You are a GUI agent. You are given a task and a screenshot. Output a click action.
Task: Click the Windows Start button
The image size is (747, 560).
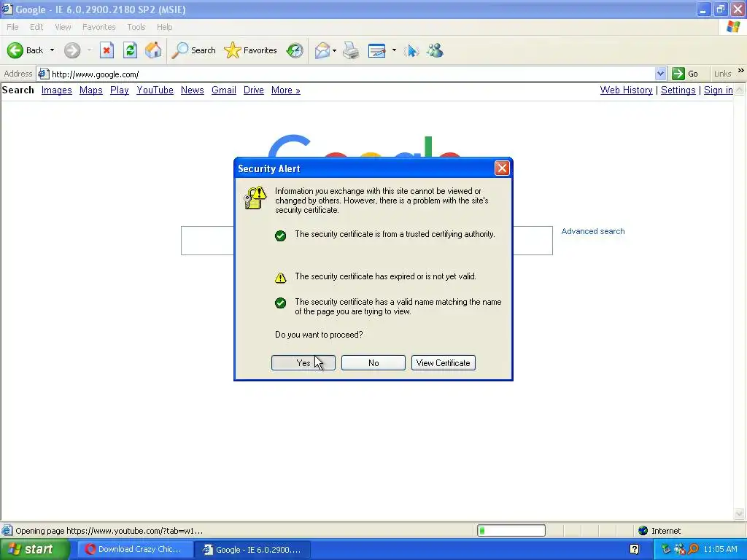(x=35, y=549)
